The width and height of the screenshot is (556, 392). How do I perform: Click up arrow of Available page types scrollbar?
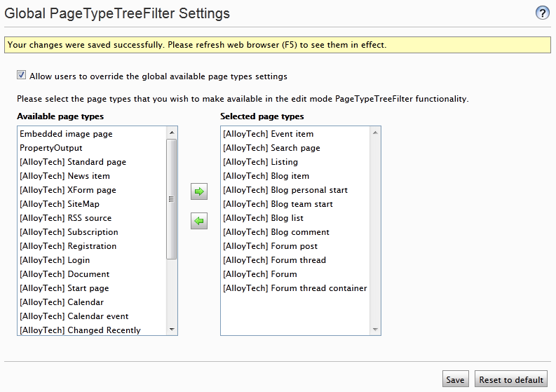click(x=172, y=133)
